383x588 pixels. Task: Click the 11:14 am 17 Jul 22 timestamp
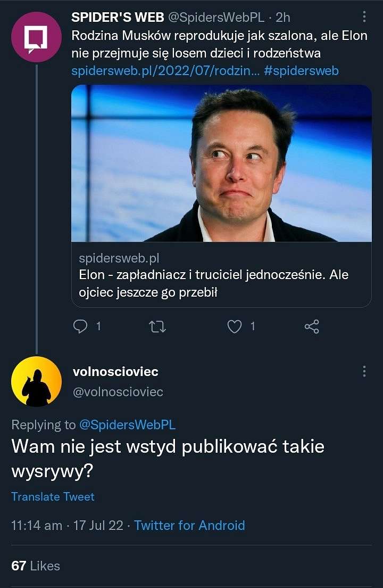[68, 525]
